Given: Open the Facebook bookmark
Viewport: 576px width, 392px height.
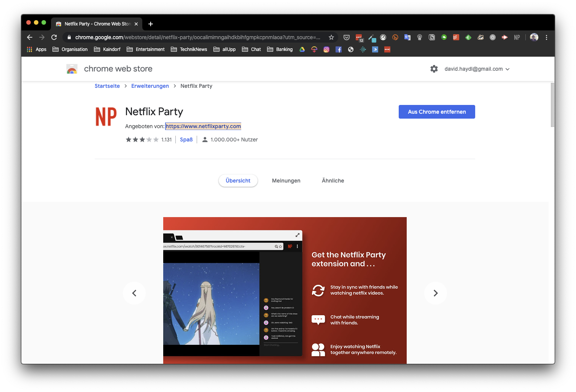Looking at the screenshot, I should [339, 49].
